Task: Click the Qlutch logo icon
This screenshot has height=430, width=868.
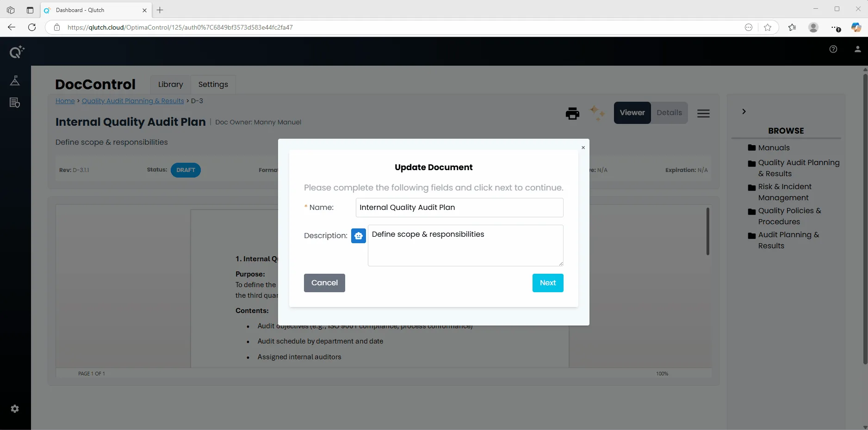Action: (x=17, y=52)
